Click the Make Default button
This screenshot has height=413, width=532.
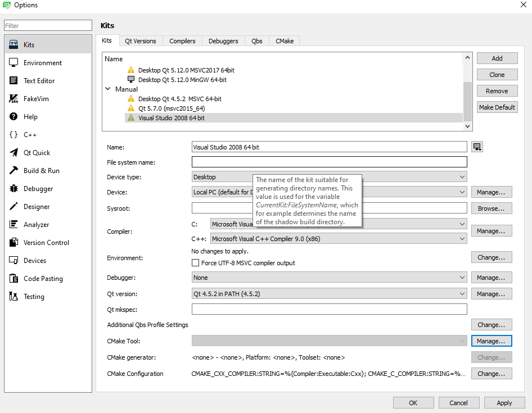click(497, 107)
